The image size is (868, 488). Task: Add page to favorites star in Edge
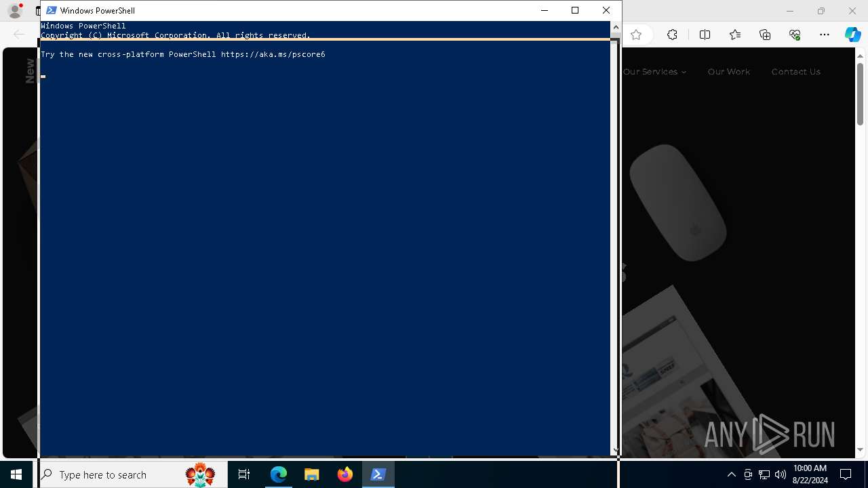point(636,35)
